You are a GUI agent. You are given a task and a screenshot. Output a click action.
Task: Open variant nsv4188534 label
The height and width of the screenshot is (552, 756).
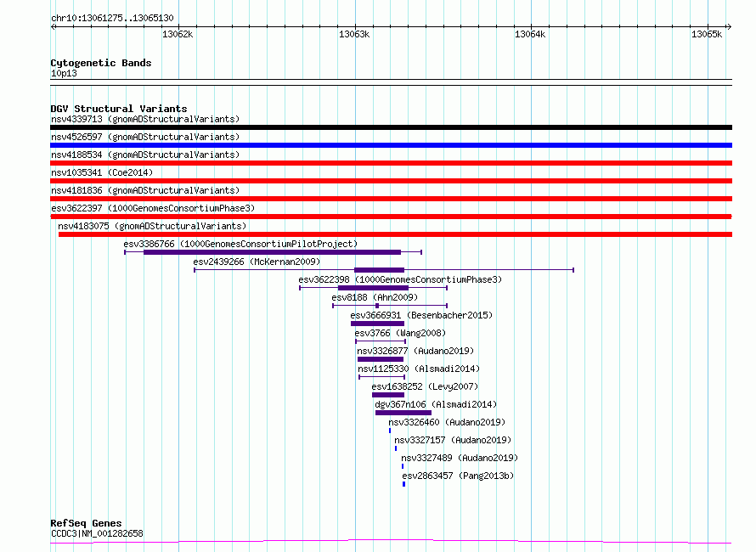coord(145,155)
